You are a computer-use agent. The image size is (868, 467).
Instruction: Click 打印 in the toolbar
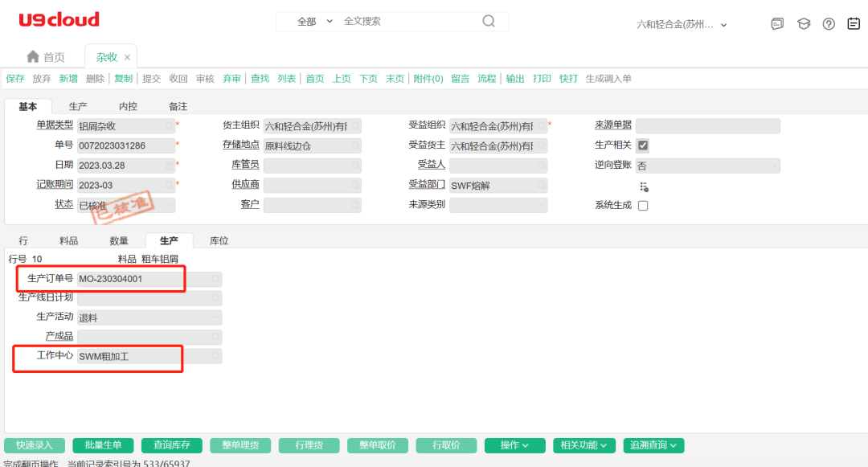point(542,79)
